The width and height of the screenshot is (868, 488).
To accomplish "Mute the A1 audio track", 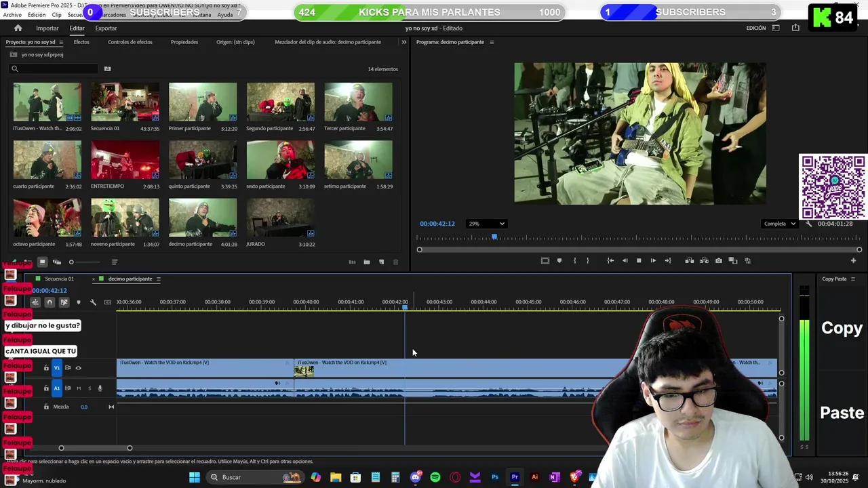I will 79,388.
